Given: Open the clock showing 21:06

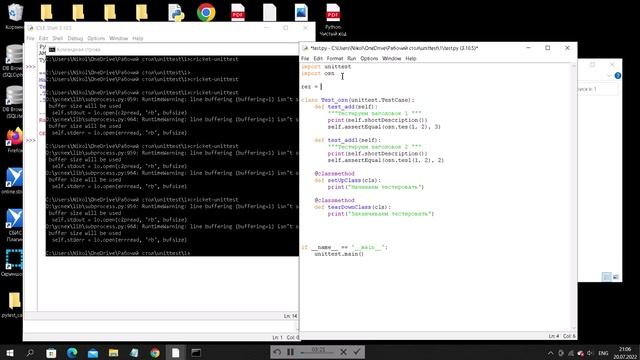Looking at the screenshot, I should (624, 353).
